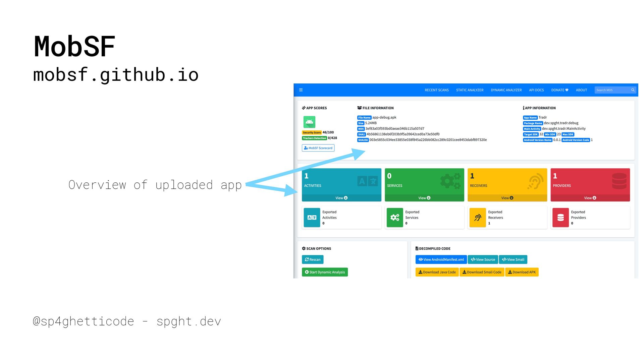Click the Exported Receivers yellow icon

[x=477, y=218]
